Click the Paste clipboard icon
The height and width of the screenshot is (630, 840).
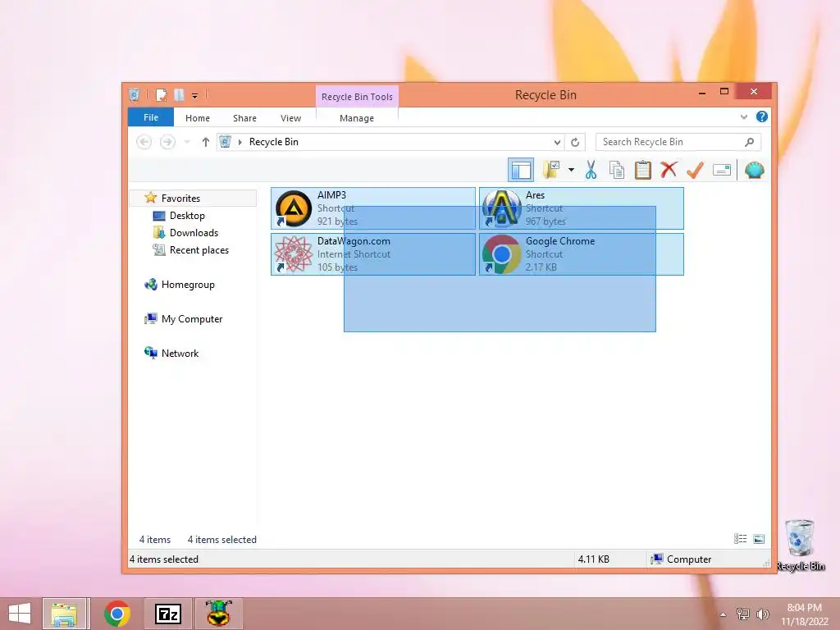642,170
